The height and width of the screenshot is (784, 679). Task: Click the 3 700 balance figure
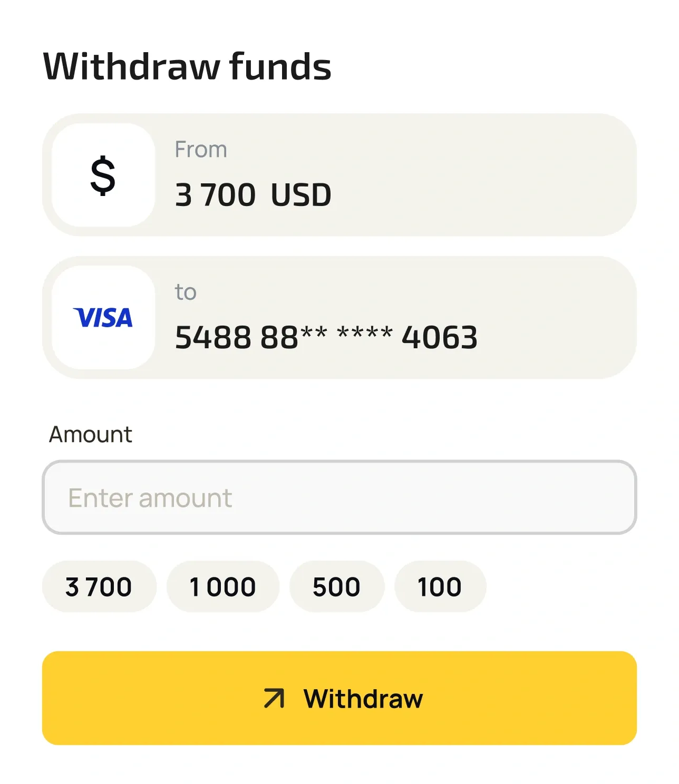(x=215, y=195)
